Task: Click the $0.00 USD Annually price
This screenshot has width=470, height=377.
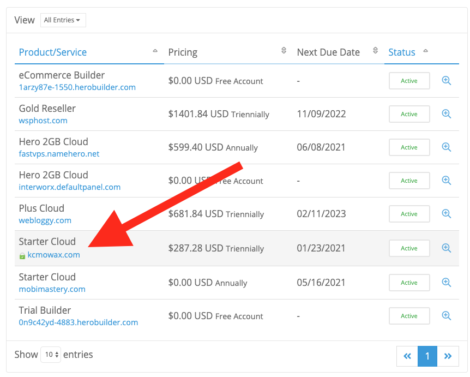Action: 208,283
